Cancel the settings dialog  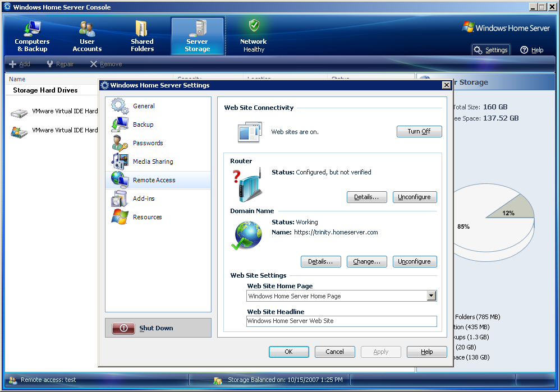(x=335, y=352)
